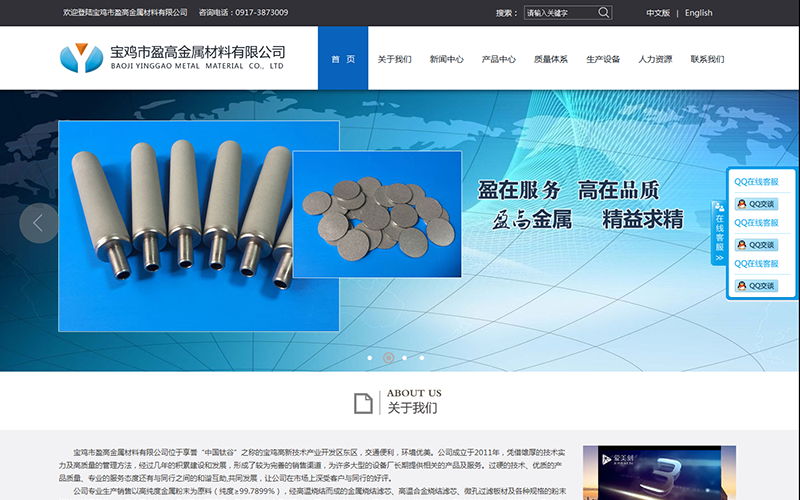The image size is (800, 500).
Task: Switch to English language
Action: pyautogui.click(x=698, y=13)
